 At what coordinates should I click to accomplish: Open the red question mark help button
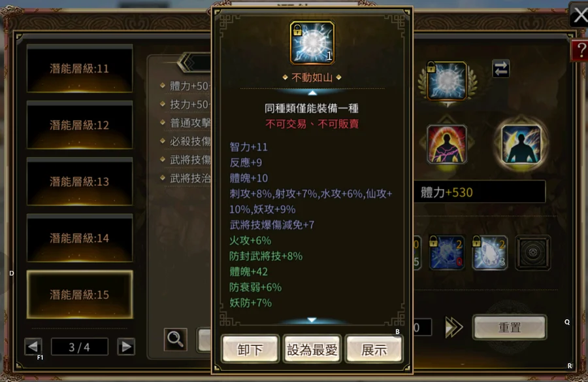(580, 50)
